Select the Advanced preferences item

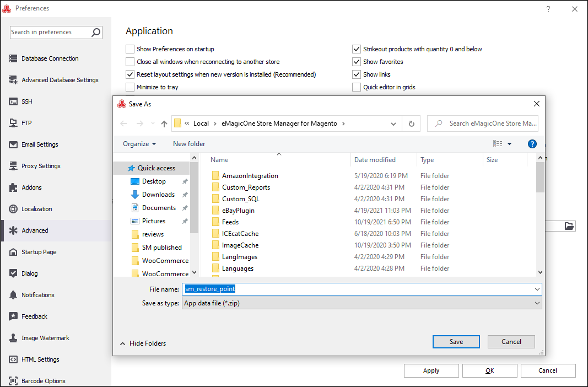[56, 230]
